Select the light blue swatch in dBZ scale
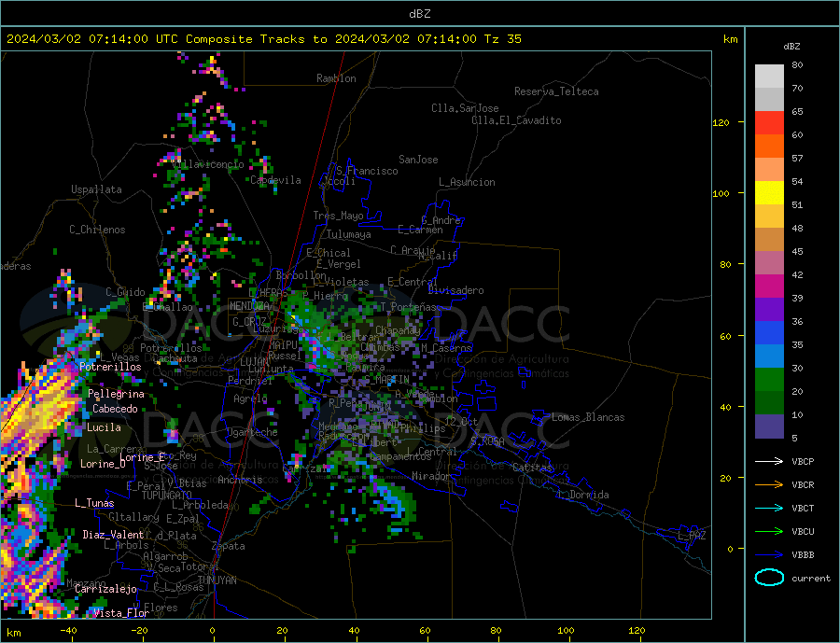 click(x=769, y=356)
